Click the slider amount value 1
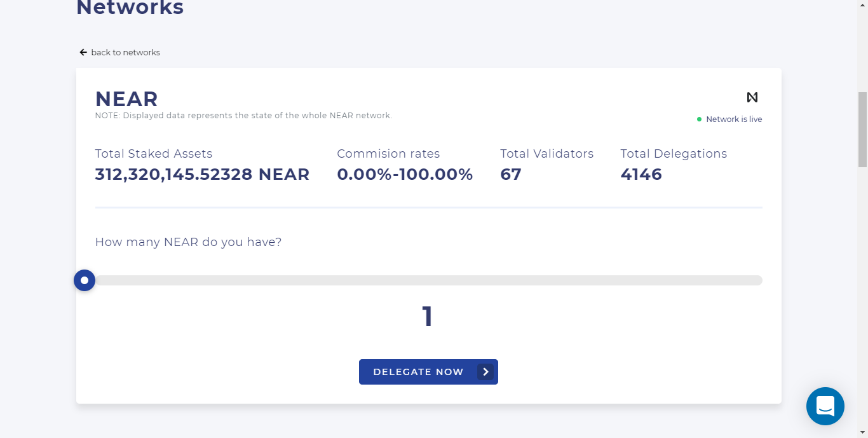The image size is (868, 438). point(428,317)
